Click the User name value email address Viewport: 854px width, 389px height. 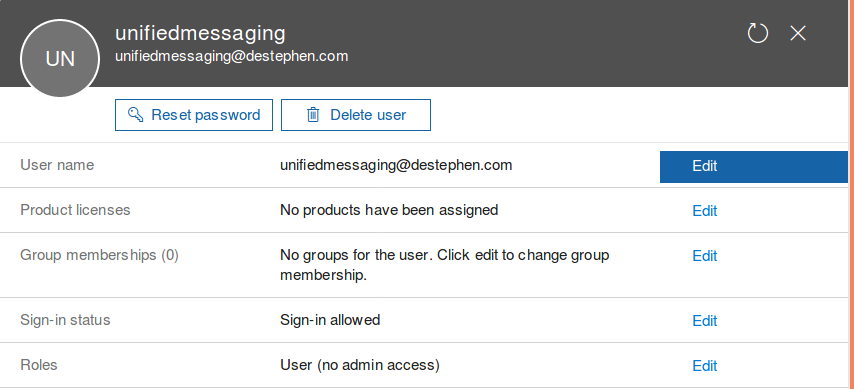click(x=396, y=165)
